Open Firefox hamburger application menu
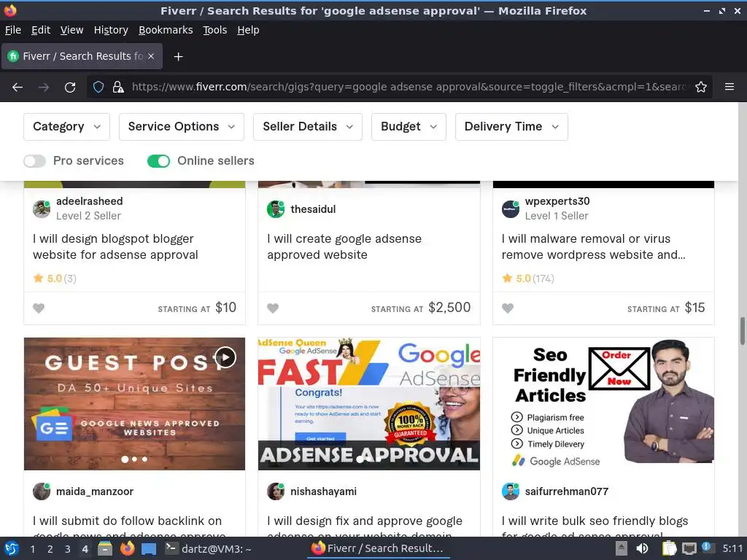This screenshot has width=747, height=560. click(729, 87)
